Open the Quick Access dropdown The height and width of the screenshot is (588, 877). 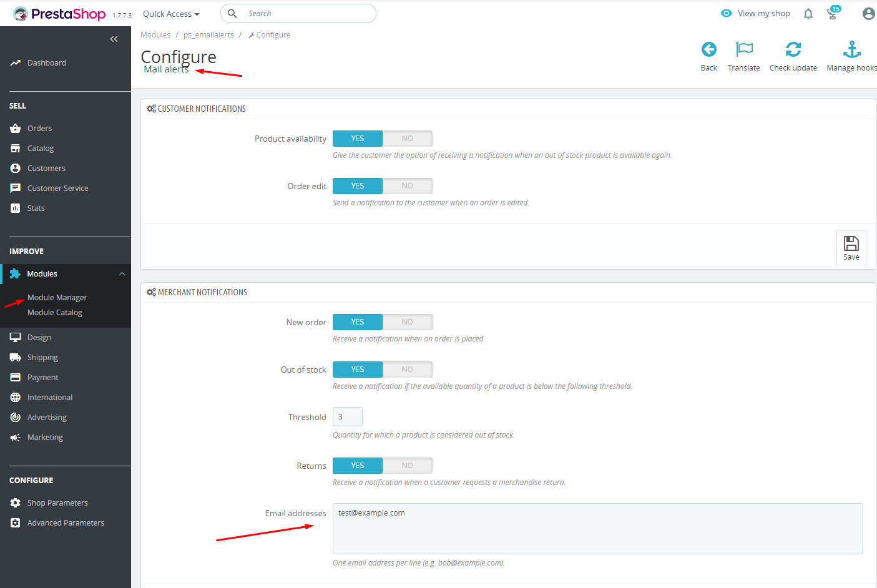171,14
